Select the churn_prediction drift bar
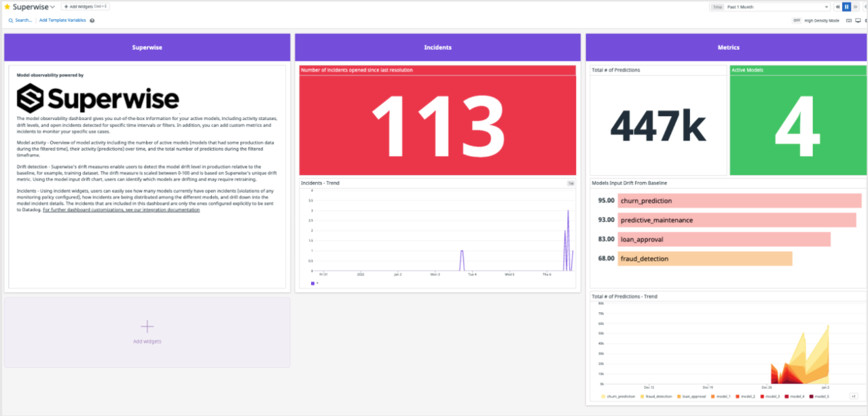The width and height of the screenshot is (868, 416). point(740,201)
